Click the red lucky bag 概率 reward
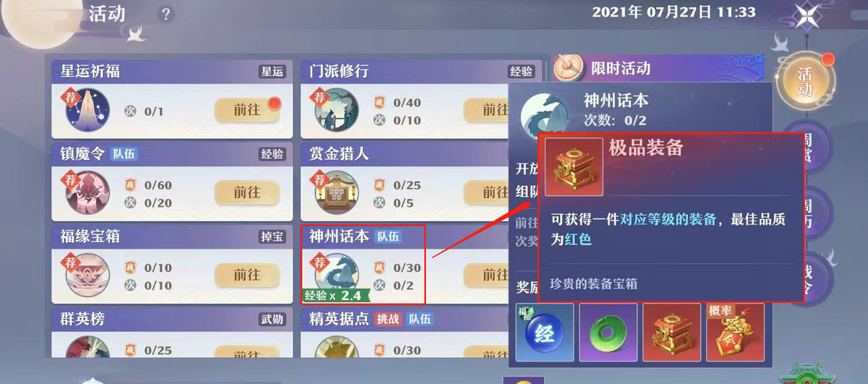Screen dimensions: 868x384 pyautogui.click(x=735, y=333)
